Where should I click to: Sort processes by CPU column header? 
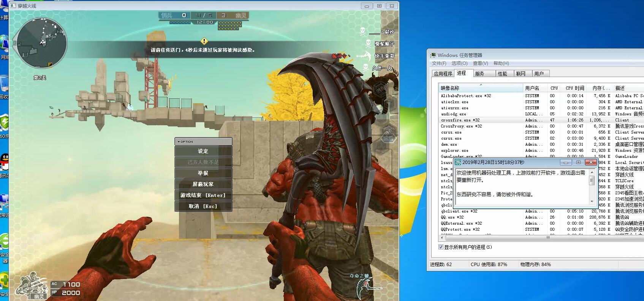[x=554, y=88]
